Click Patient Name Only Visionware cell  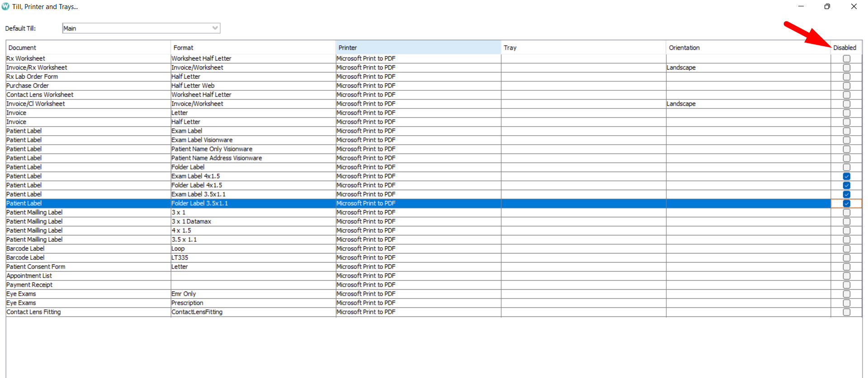point(253,149)
